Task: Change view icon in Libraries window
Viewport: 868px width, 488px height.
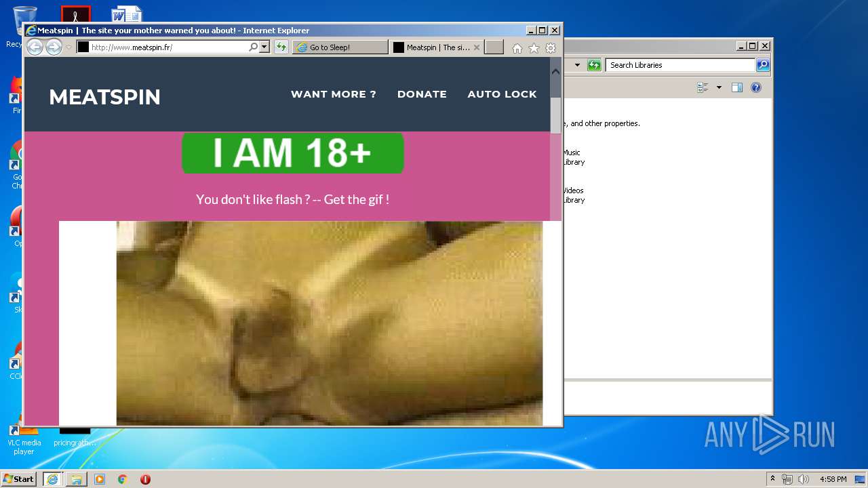Action: click(x=703, y=87)
